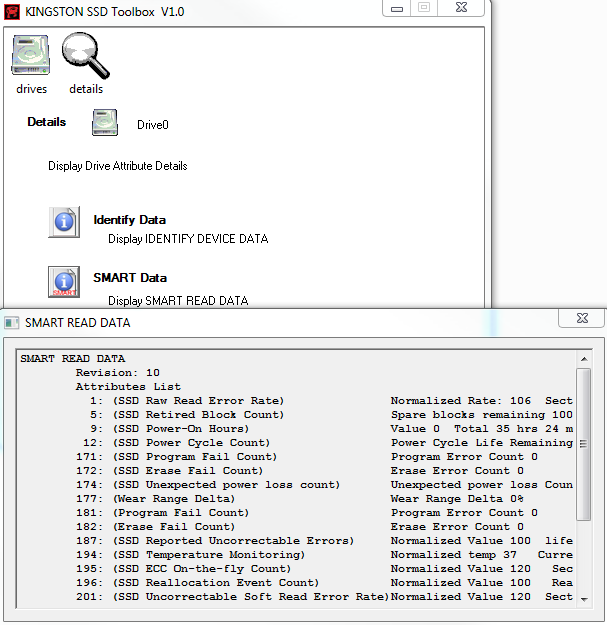Screen dimensions: 607x625
Task: Click the Drive0 label
Action: 153,125
